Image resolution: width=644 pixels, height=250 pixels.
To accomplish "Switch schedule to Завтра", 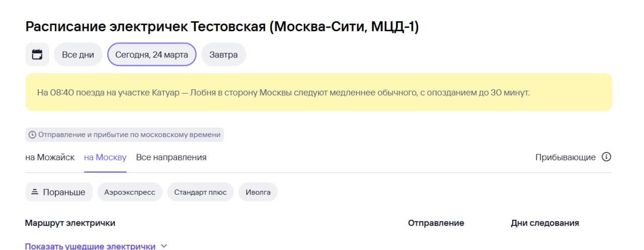I will 223,55.
